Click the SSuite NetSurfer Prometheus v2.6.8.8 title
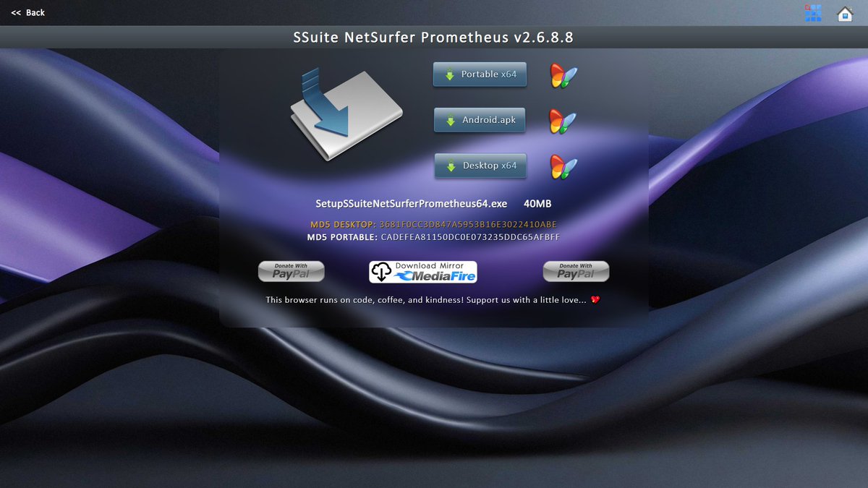Viewport: 868px width, 488px height. click(x=434, y=38)
